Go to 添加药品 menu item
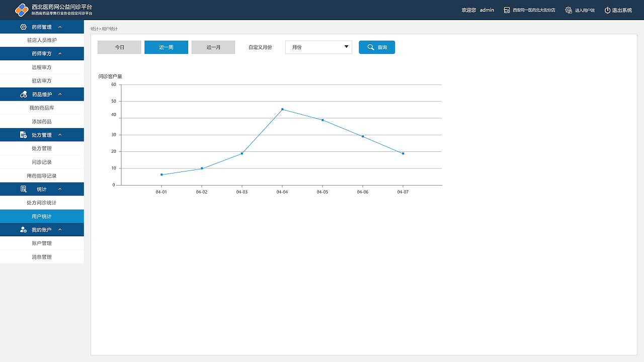644x362 pixels. 42,122
